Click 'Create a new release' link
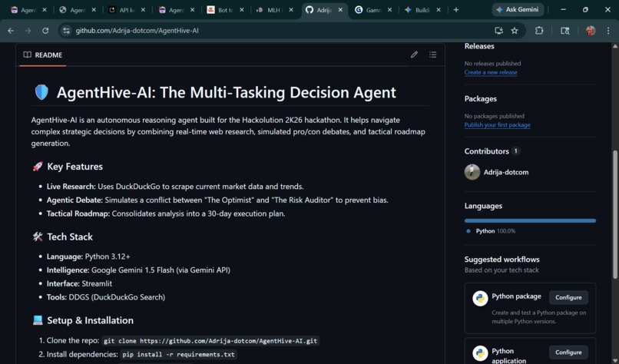This screenshot has width=619, height=364. [x=490, y=72]
